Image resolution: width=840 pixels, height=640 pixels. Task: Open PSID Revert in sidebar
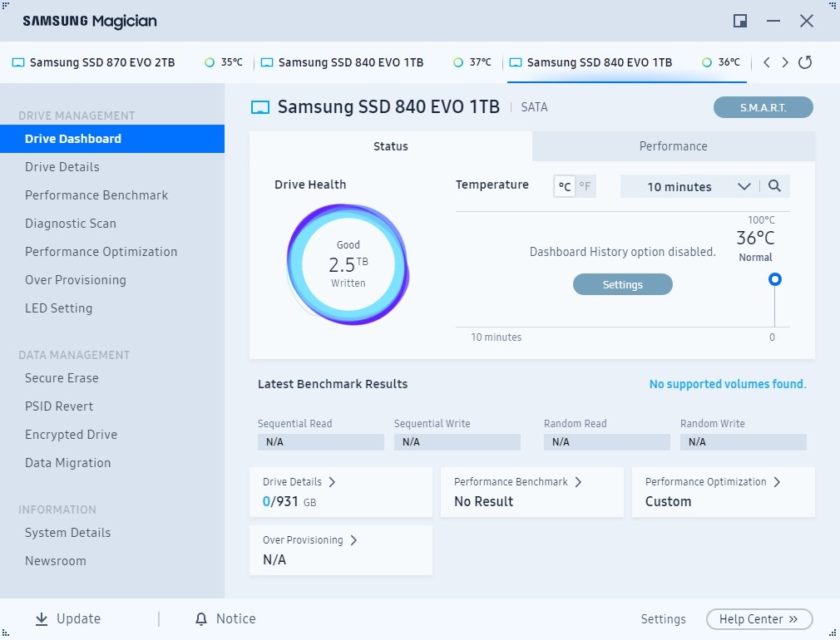pyautogui.click(x=112, y=406)
